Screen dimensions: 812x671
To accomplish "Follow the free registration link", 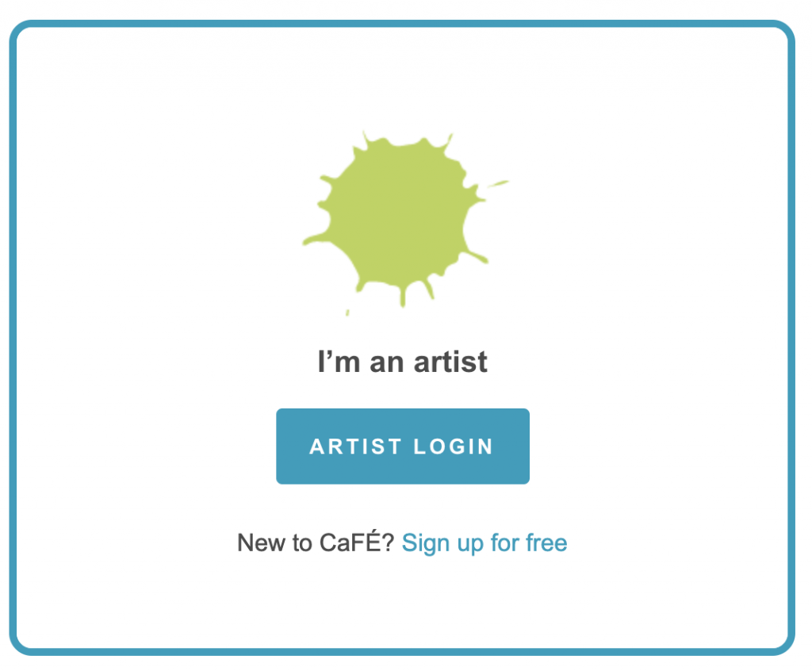I will [x=485, y=543].
